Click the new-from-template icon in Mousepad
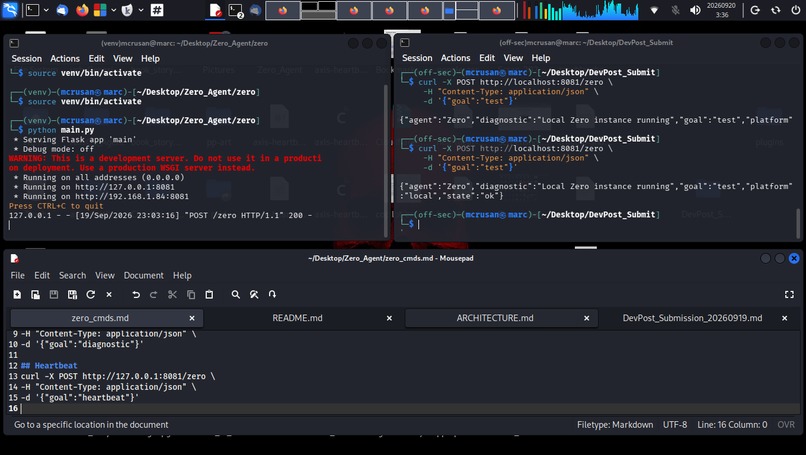806x455 pixels. point(35,295)
